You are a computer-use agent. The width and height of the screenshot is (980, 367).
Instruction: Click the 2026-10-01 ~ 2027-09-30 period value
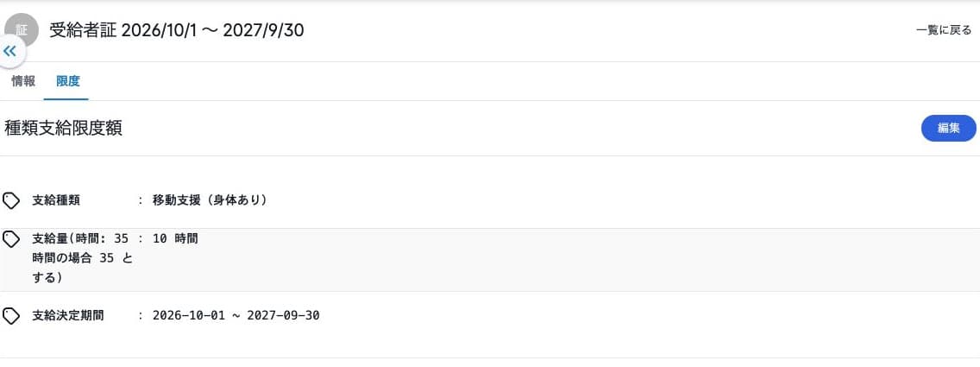[236, 316]
